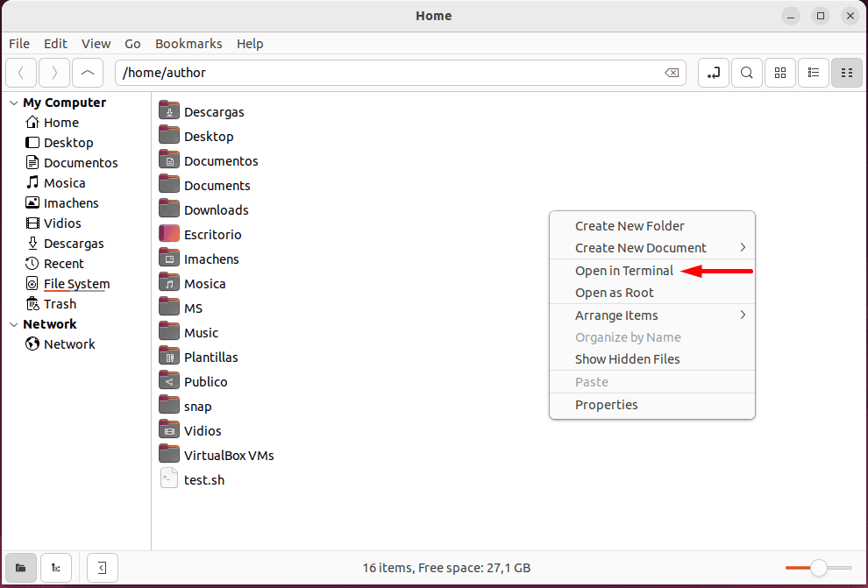Select the Descargas folder icon in file list
The width and height of the screenshot is (868, 588).
click(169, 111)
